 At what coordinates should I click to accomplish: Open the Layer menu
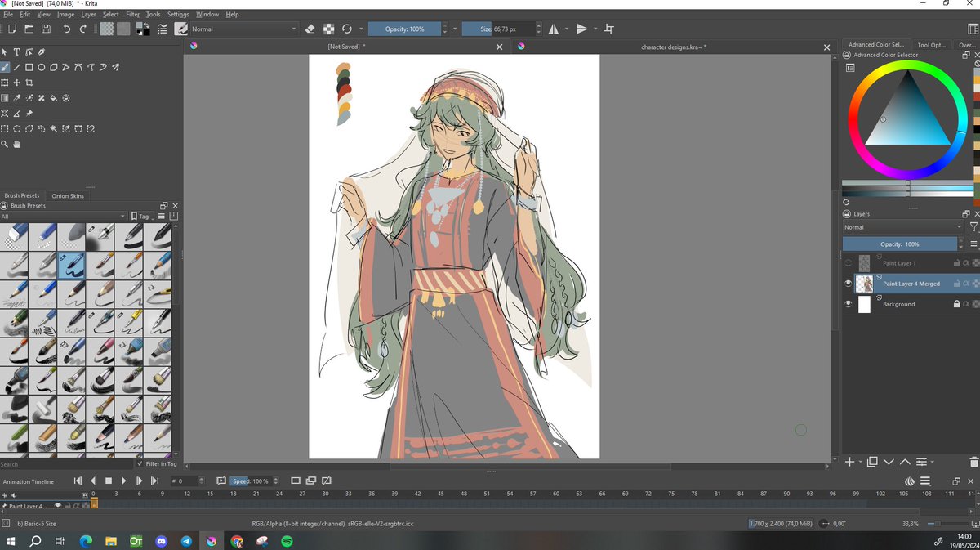88,14
